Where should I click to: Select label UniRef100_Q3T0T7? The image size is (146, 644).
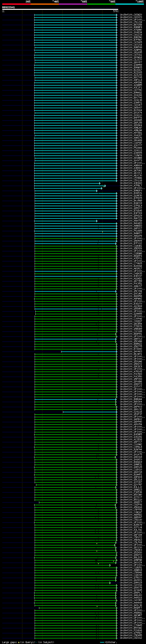coord(131,387)
